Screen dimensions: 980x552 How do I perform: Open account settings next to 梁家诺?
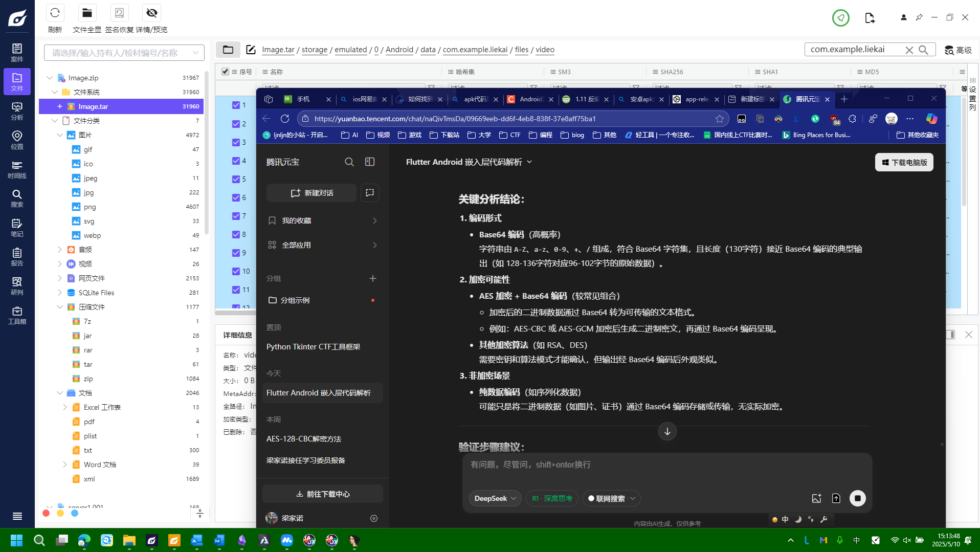point(374,518)
